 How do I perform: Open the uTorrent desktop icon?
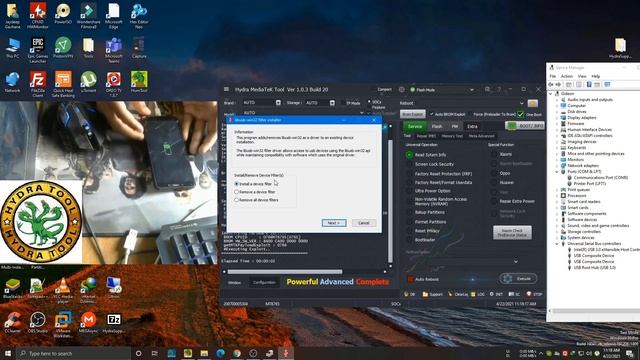click(88, 82)
